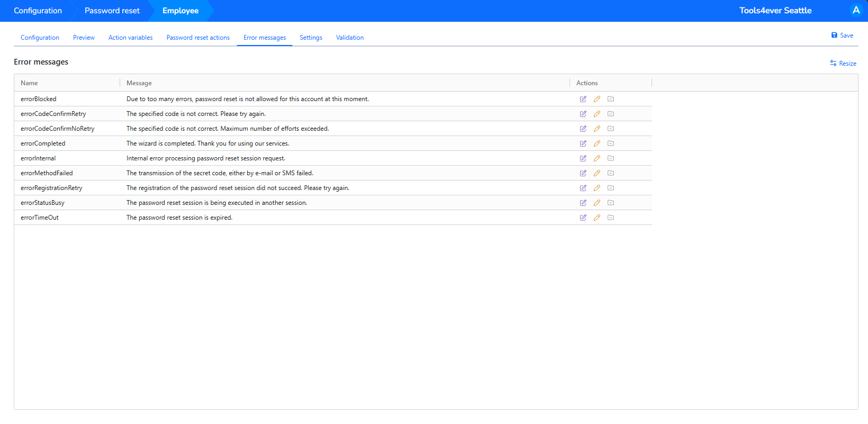Select the Error messages tab
The image size is (868, 424).
click(x=265, y=38)
